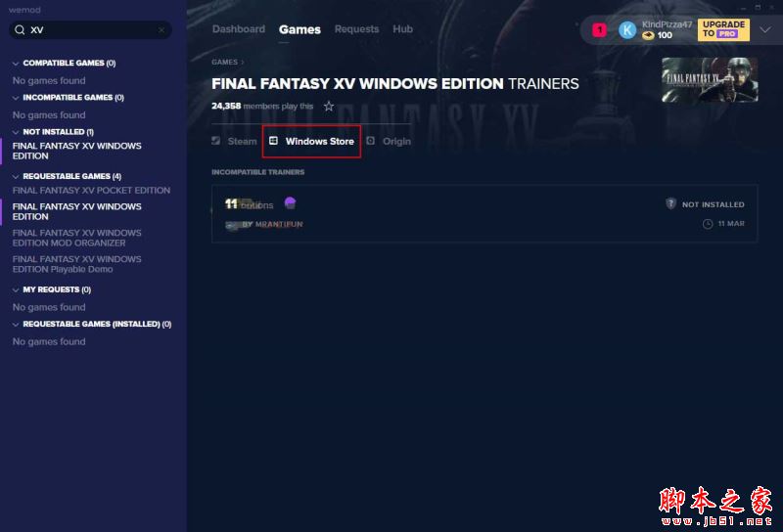This screenshot has width=783, height=532.
Task: Click the Final Fantasy XV cover thumbnail
Action: (x=710, y=80)
